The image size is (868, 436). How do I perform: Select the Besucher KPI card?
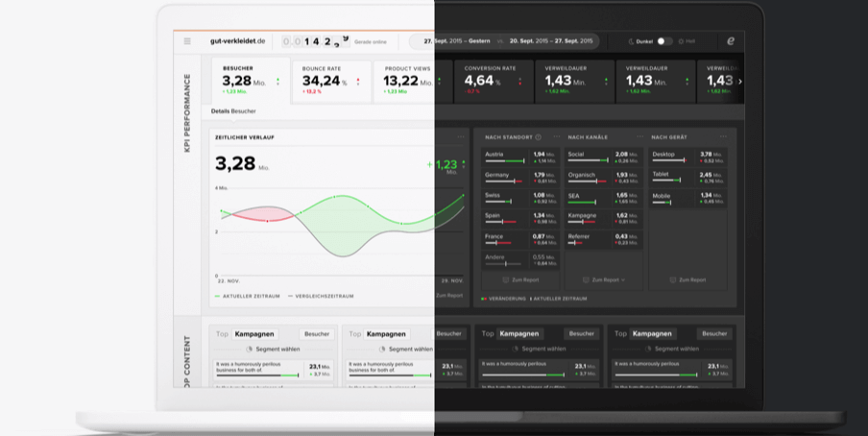pyautogui.click(x=250, y=81)
